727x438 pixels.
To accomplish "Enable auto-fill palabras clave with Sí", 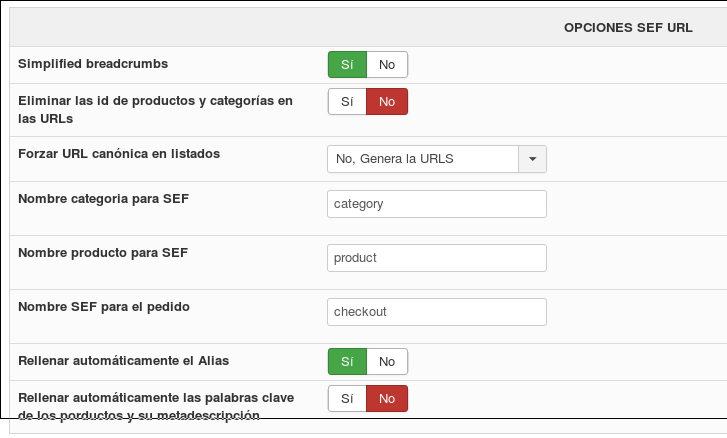I will coord(348,399).
